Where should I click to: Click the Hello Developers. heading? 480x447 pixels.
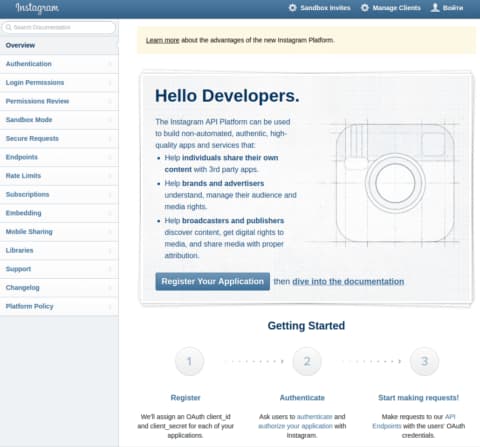pos(227,96)
